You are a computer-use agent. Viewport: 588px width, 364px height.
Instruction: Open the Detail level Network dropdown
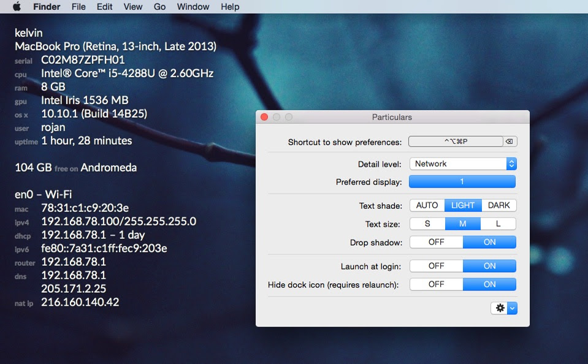coord(463,164)
